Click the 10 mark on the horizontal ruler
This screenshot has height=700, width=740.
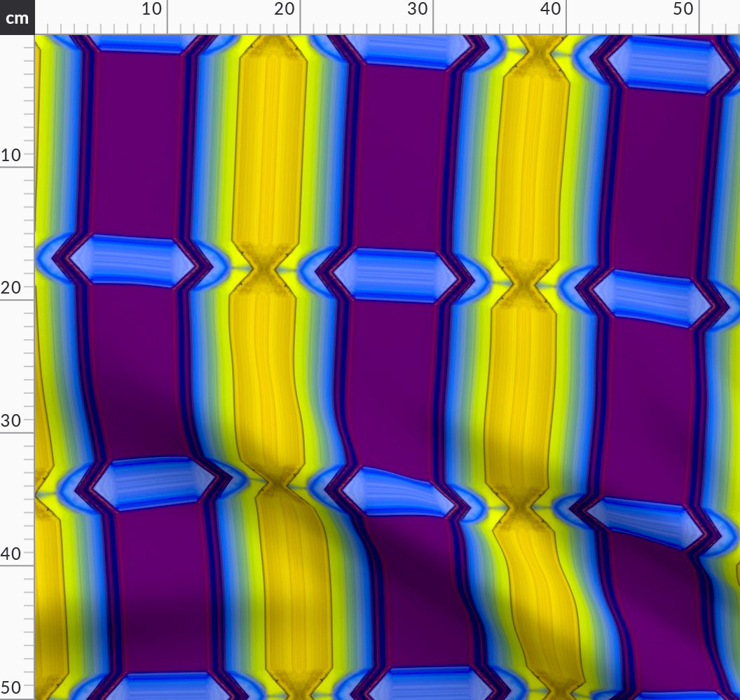pyautogui.click(x=151, y=9)
